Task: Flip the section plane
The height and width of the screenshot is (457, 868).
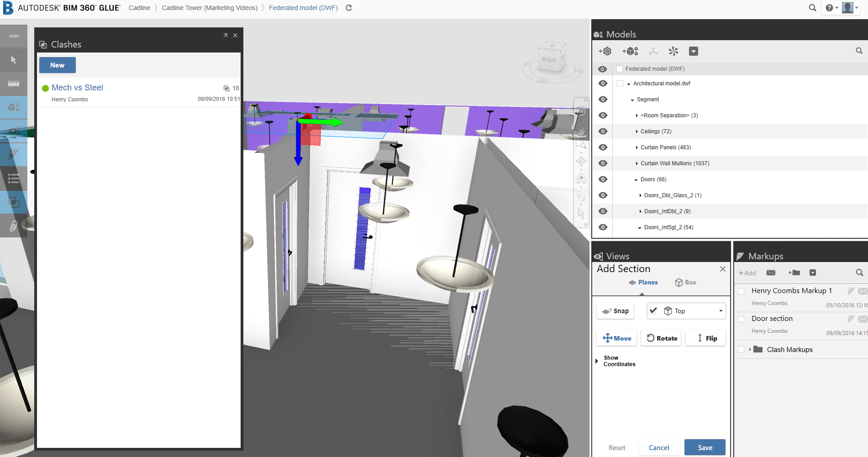Action: point(706,338)
